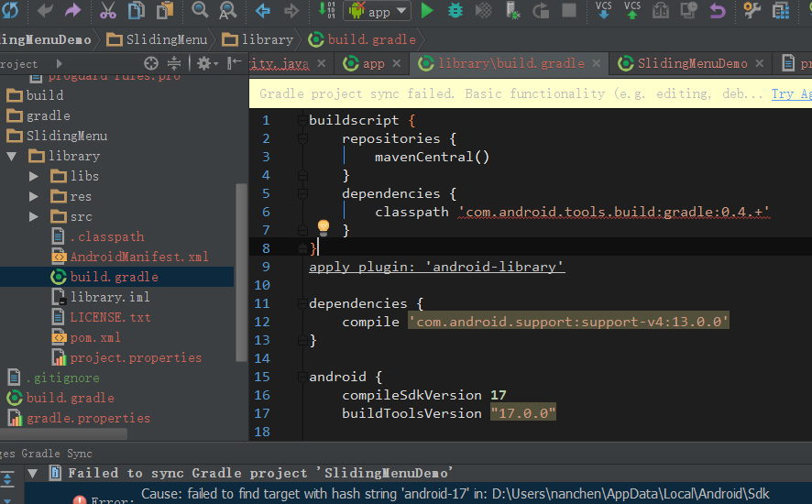
Task: Open Settings with the wrench icon
Action: click(x=752, y=10)
